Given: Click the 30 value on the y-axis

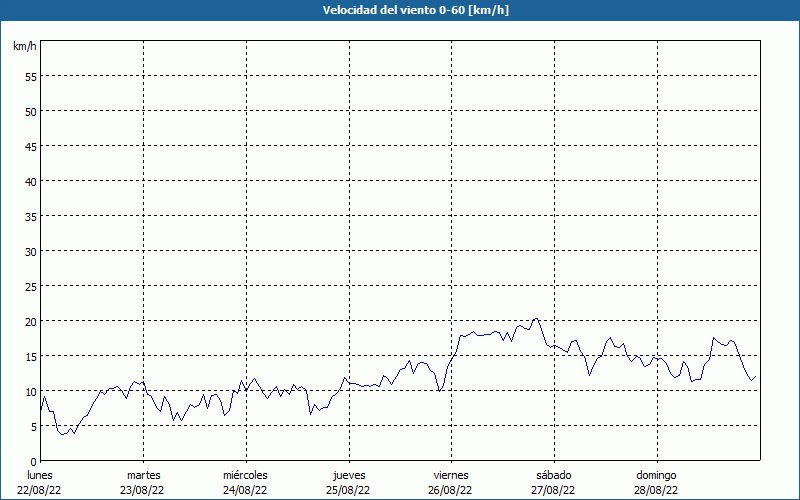Looking at the screenshot, I should [31, 252].
